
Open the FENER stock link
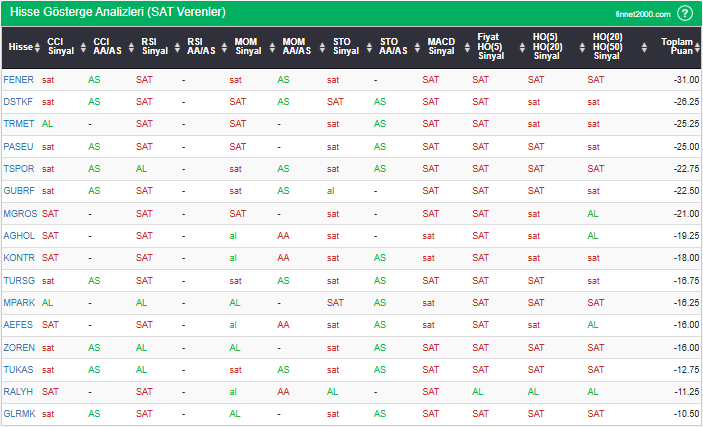tap(18, 79)
